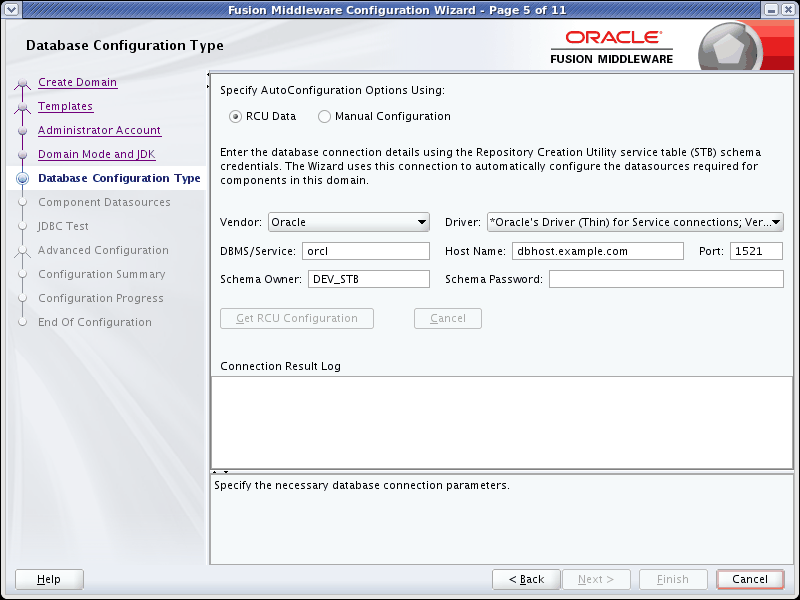Click the Configuration Summary step
800x600 pixels.
[102, 274]
